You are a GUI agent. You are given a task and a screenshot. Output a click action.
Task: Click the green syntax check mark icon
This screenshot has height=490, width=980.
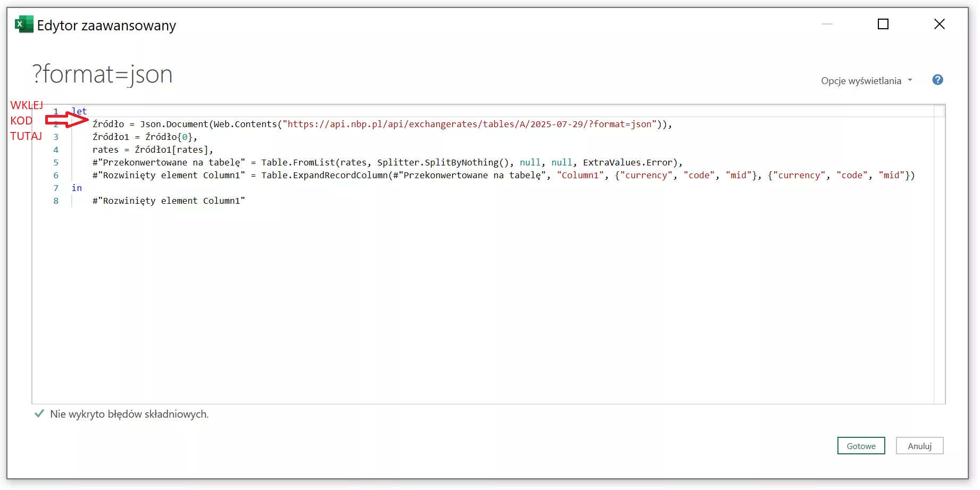coord(39,414)
